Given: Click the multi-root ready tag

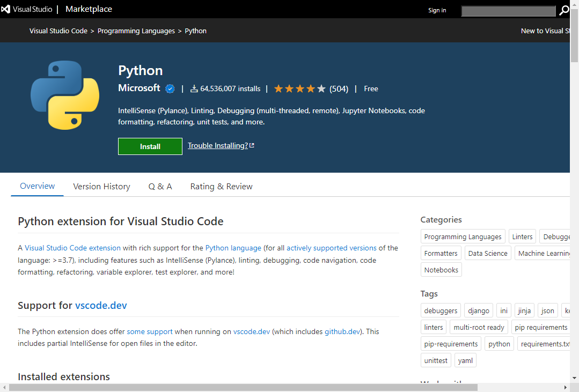Looking at the screenshot, I should coord(479,327).
